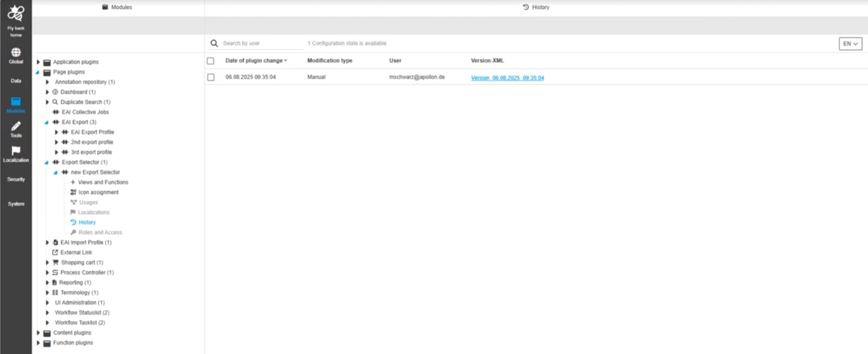Viewport: 868px width, 354px height.
Task: Open the Tools pencil icon
Action: (16, 126)
